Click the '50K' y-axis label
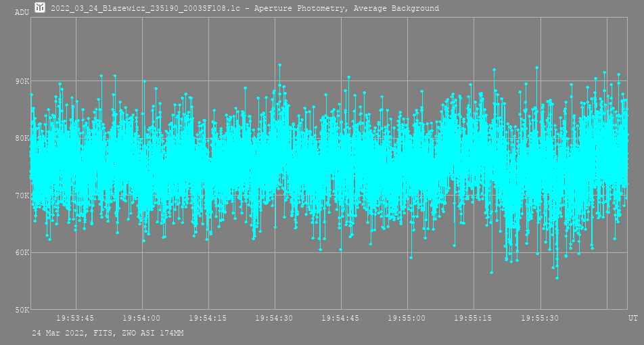 22,310
